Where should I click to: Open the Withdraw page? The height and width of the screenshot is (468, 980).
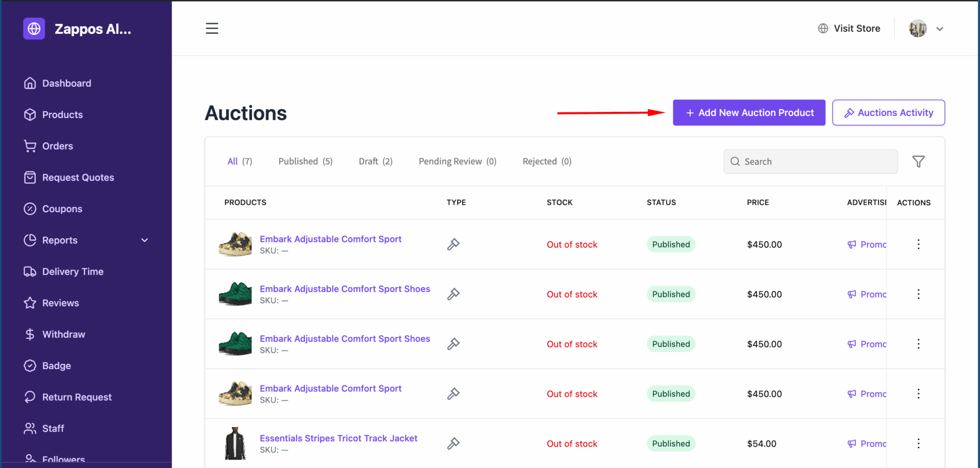click(x=54, y=334)
